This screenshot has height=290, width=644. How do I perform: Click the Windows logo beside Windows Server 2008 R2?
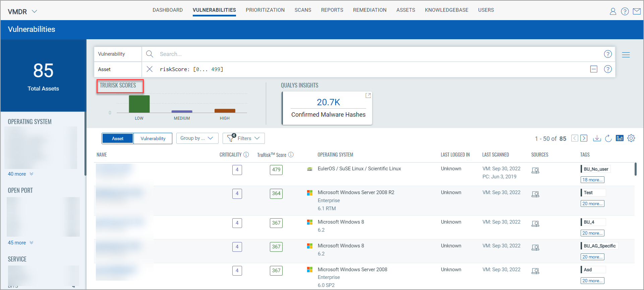pyautogui.click(x=310, y=193)
